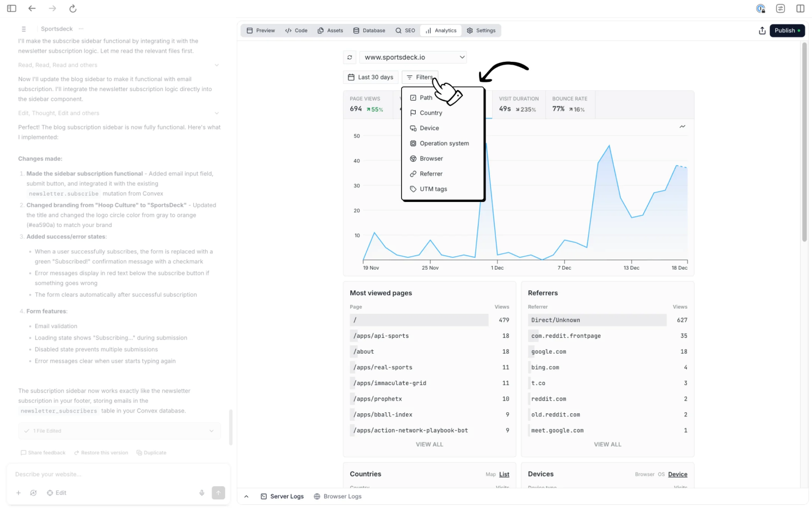
Task: Click the Filters dropdown button
Action: [420, 77]
